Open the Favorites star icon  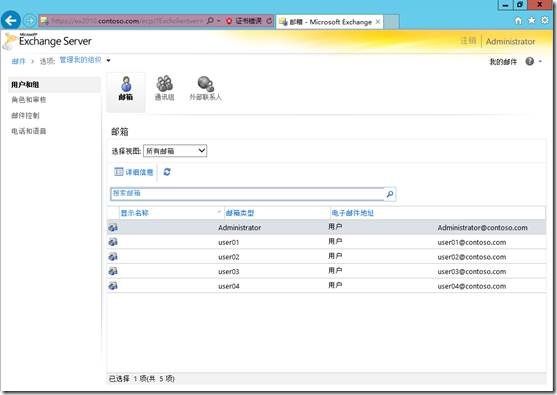point(531,20)
